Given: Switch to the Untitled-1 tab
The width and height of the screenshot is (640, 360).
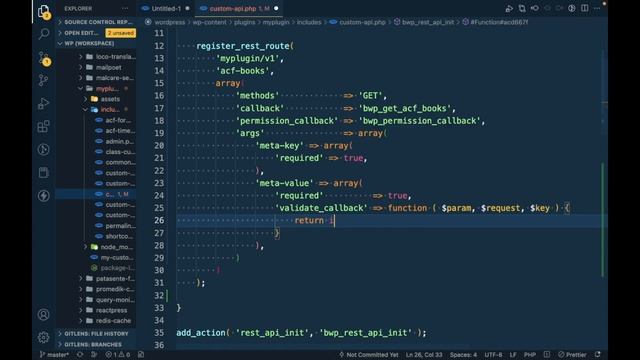Looking at the screenshot, I should pyautogui.click(x=166, y=8).
